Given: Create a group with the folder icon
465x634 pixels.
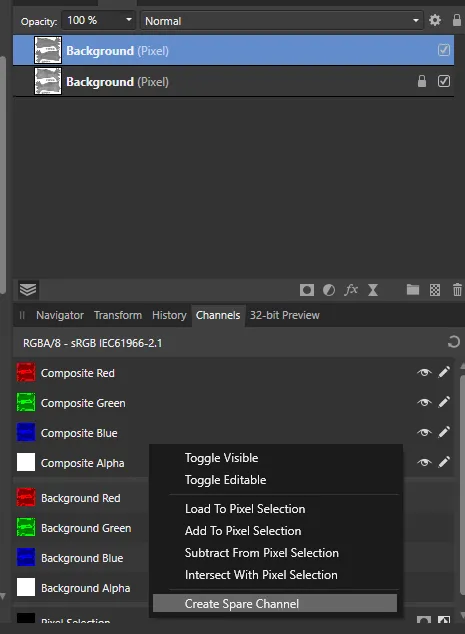Looking at the screenshot, I should 412,290.
